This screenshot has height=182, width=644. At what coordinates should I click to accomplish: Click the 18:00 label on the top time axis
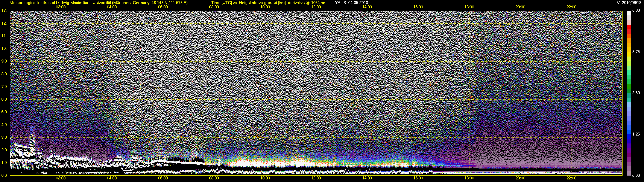[469, 7]
